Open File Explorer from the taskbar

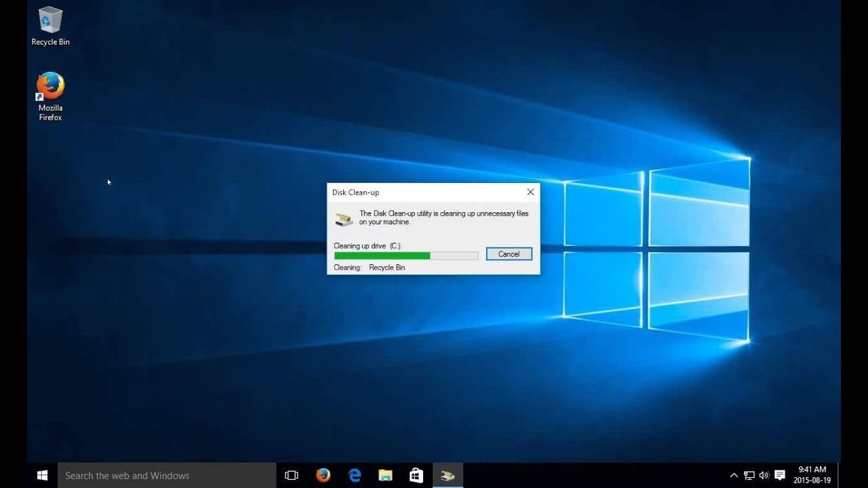tap(385, 474)
